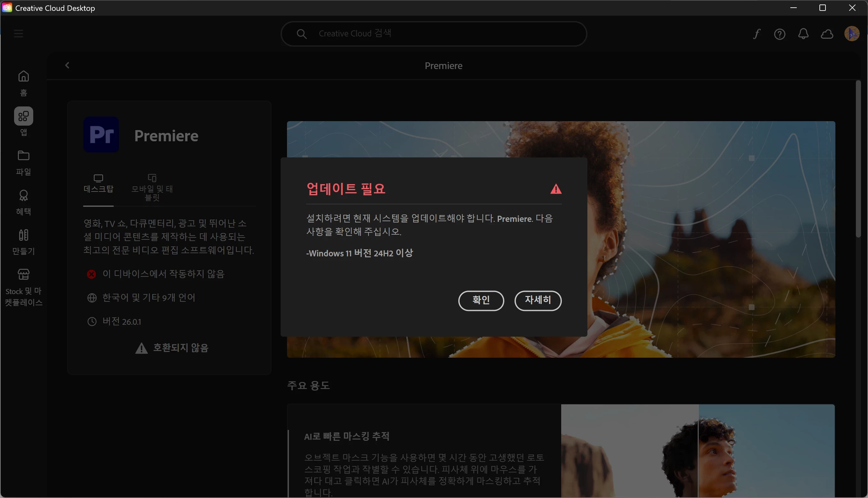Switch to Mobile and Tablet tab
868x498 pixels.
(152, 187)
